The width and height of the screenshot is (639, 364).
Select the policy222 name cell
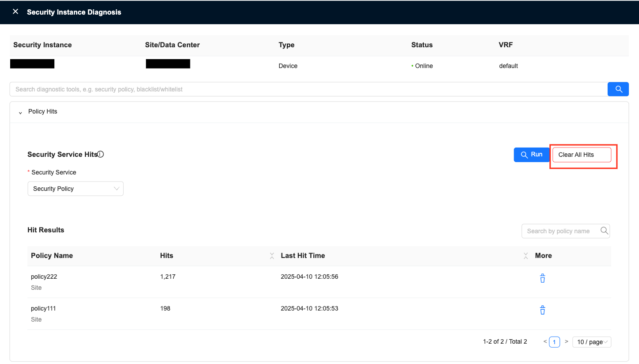click(x=44, y=277)
